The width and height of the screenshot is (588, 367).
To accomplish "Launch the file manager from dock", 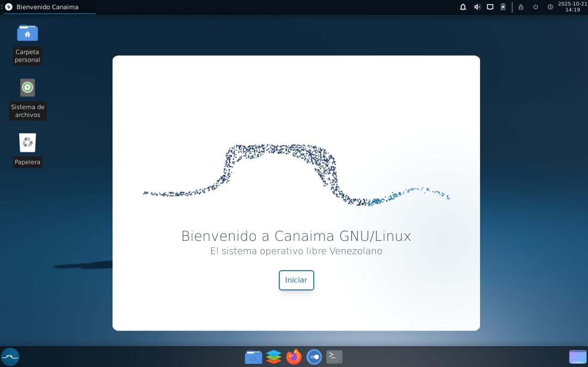I will coord(253,357).
